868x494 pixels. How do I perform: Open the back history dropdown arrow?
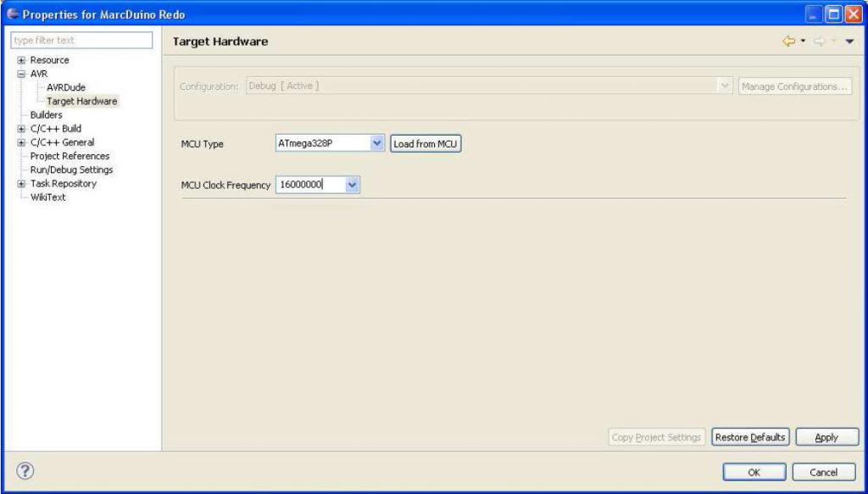click(x=803, y=42)
